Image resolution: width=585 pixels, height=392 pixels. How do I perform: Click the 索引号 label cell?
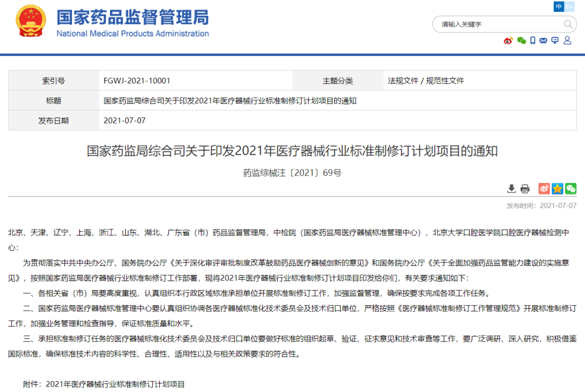tap(53, 81)
